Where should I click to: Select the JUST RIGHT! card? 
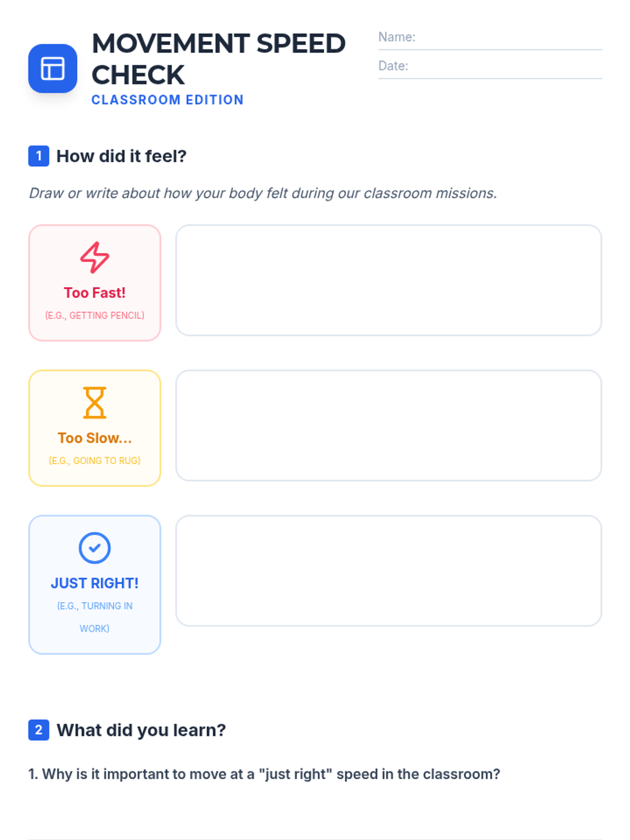[94, 584]
